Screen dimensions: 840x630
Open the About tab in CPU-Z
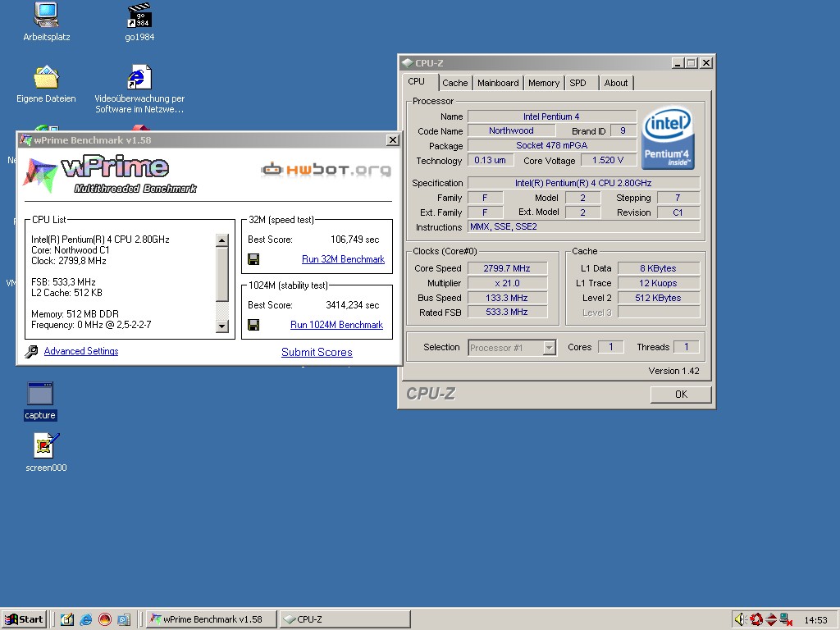coord(615,83)
